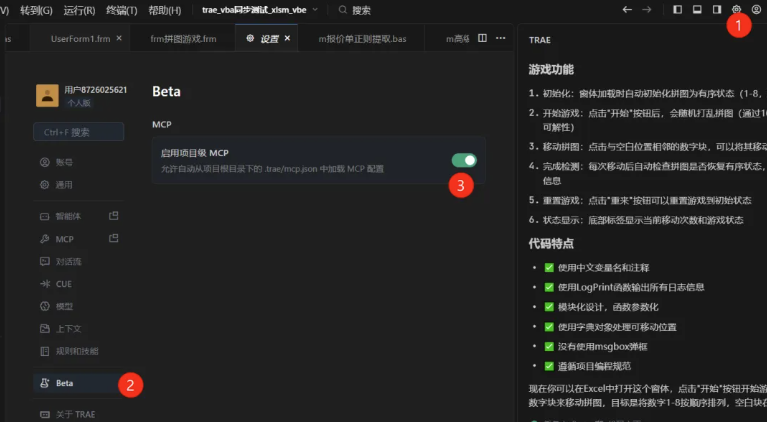Click the 游戏功能 heading in TRAE panel
The image size is (767, 422).
[551, 69]
